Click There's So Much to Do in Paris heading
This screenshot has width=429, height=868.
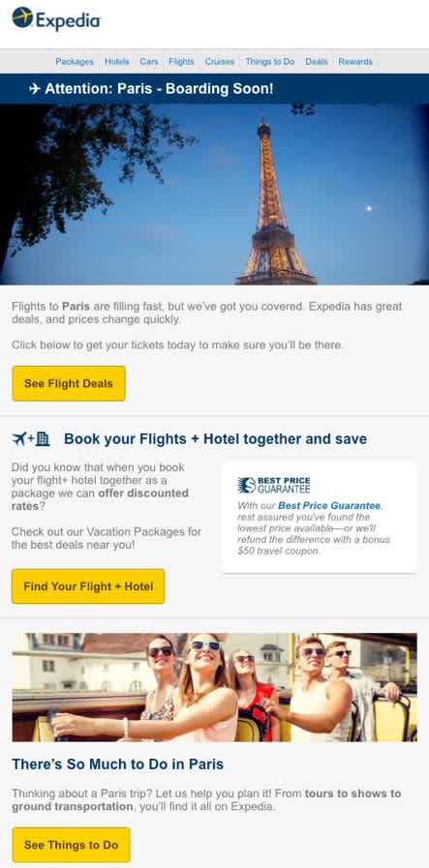[x=118, y=764]
